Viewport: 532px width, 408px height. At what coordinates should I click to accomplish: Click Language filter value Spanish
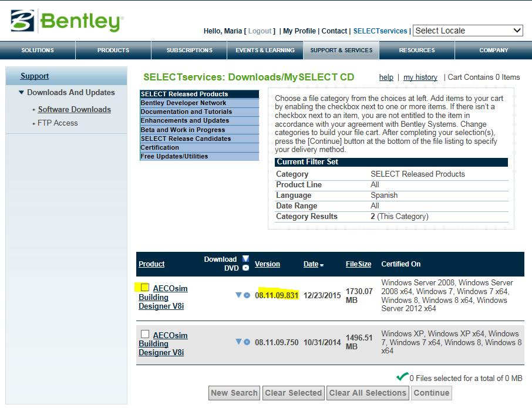(x=384, y=195)
